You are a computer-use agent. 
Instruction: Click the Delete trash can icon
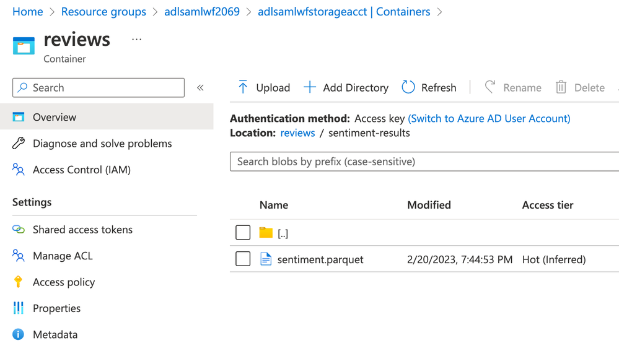[561, 87]
